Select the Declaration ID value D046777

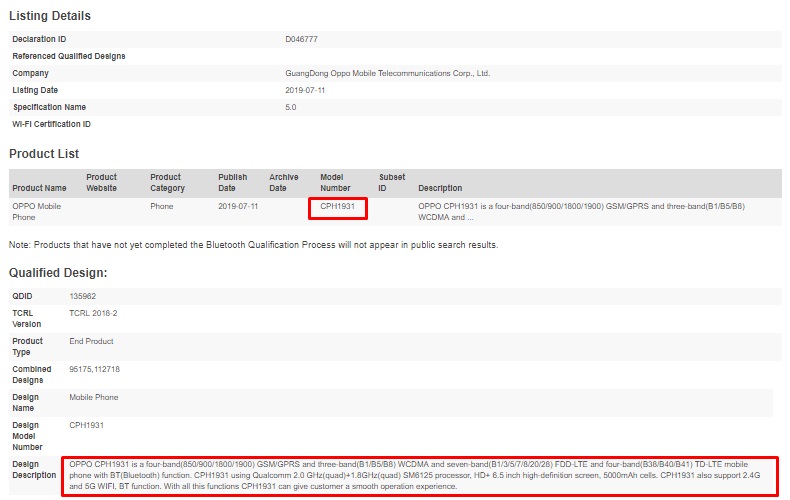click(301, 39)
